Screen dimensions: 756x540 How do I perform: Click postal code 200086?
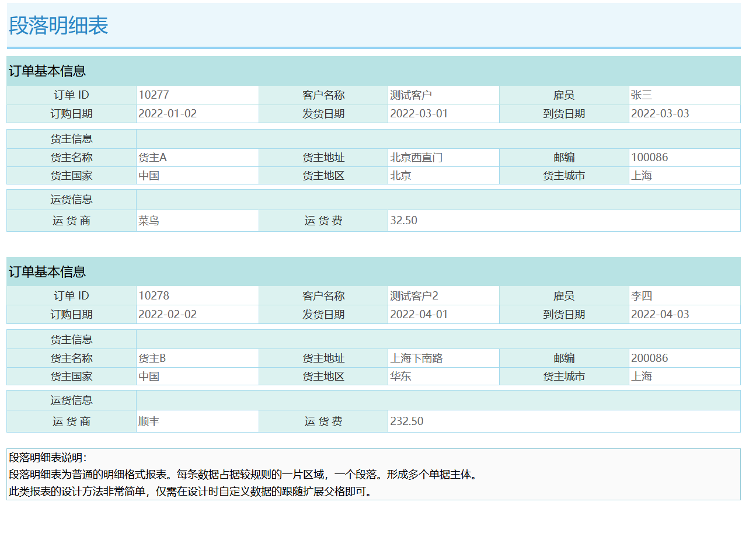[x=650, y=358]
